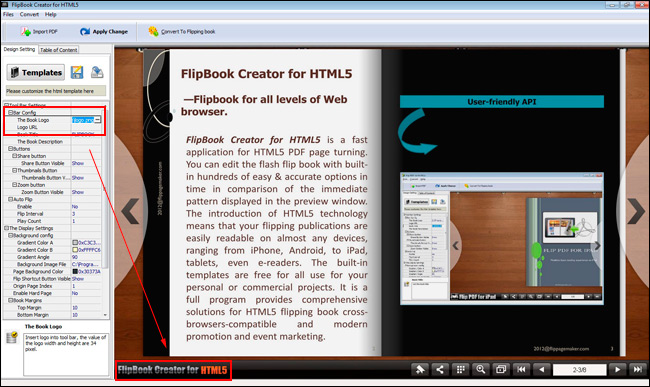This screenshot has height=387, width=650.
Task: Collapse the Thumbnails Button node
Action: pyautogui.click(x=15, y=170)
